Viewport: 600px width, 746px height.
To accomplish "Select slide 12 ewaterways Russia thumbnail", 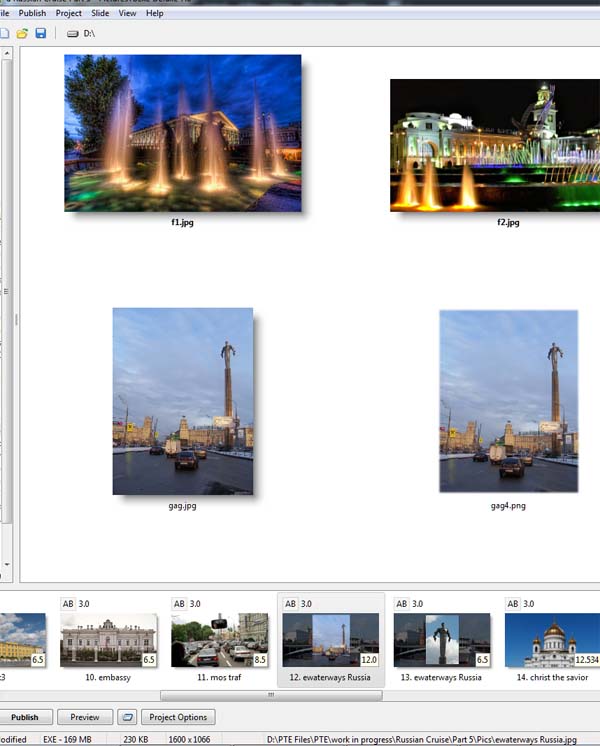I will (331, 640).
